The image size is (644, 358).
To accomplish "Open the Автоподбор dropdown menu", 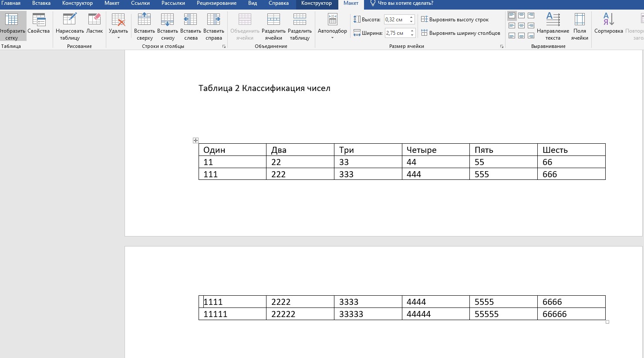I will [x=332, y=26].
